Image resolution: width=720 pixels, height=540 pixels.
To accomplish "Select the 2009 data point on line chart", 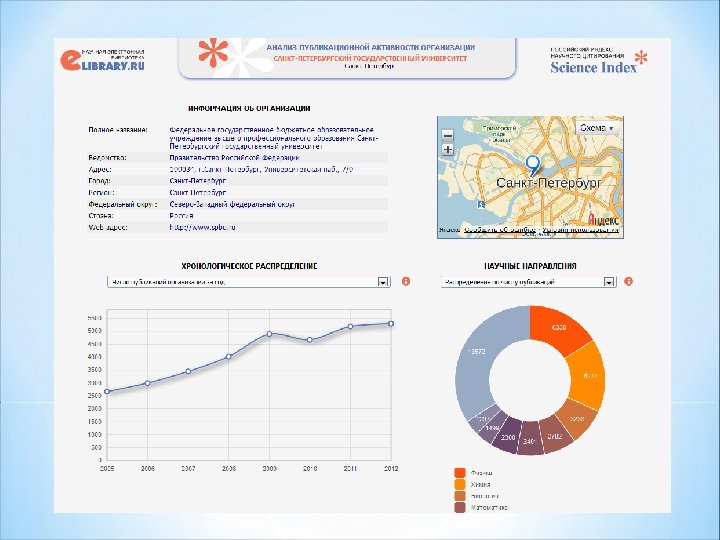I will coord(270,334).
